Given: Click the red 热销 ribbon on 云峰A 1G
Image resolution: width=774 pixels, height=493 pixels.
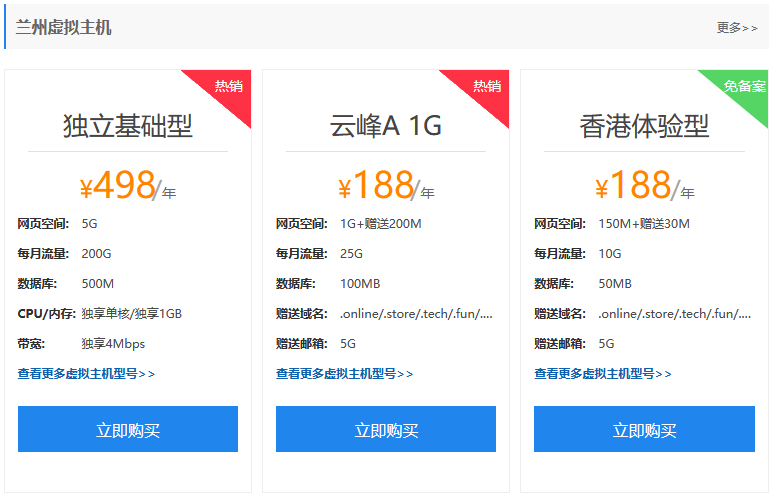Looking at the screenshot, I should click(x=486, y=88).
